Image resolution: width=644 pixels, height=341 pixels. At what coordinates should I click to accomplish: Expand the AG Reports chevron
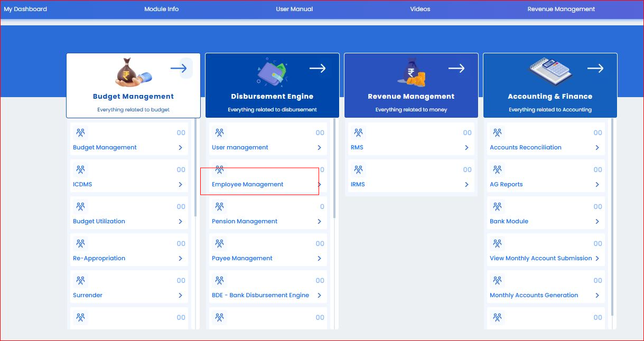tap(598, 185)
